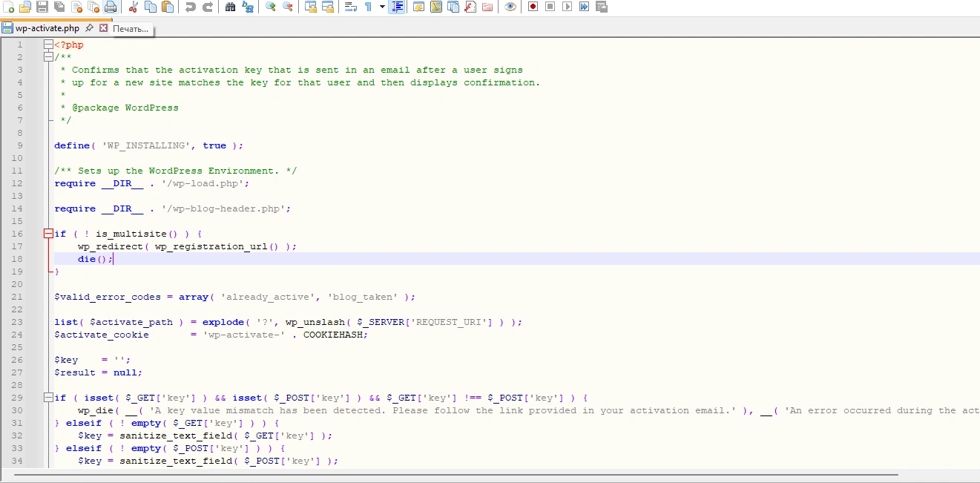Open a file using the folder icon
The image size is (980, 483).
[24, 7]
